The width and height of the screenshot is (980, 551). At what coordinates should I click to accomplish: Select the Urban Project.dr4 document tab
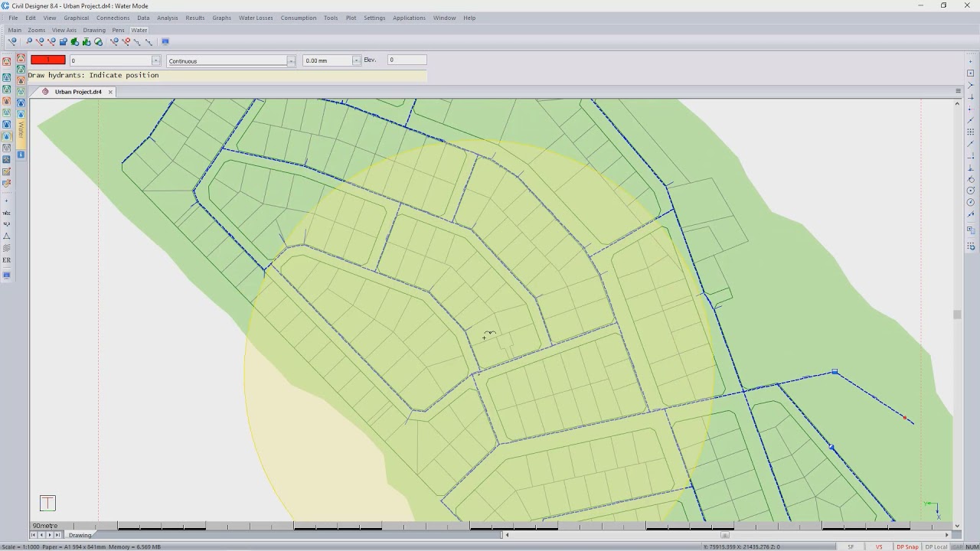tap(78, 92)
